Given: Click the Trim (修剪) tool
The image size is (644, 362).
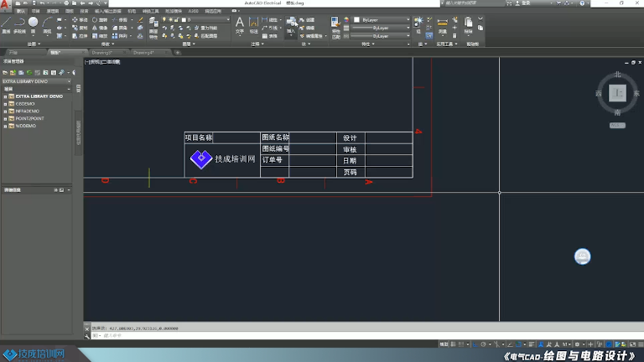Looking at the screenshot, I should click(120, 20).
